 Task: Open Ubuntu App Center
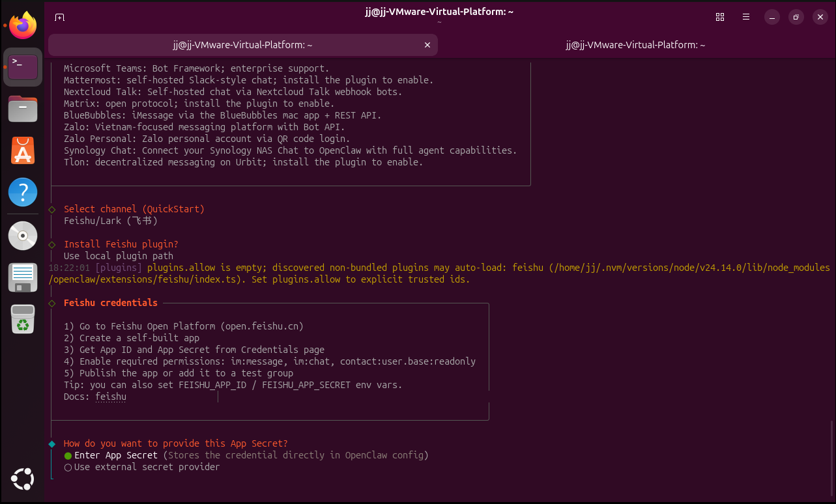pos(23,150)
